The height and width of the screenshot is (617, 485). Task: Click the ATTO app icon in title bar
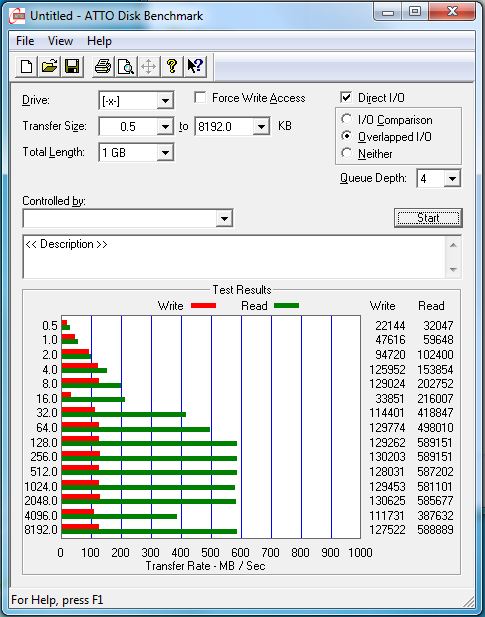tap(17, 16)
